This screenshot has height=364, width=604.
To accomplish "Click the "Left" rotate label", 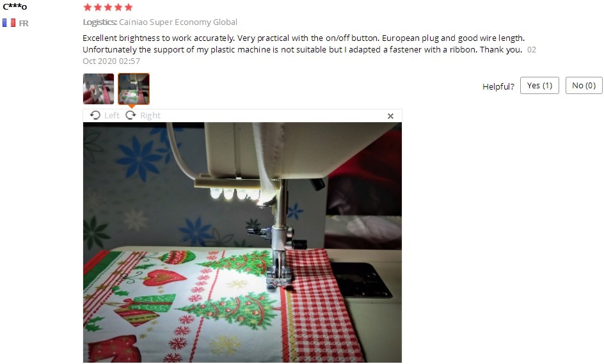I will pos(112,116).
